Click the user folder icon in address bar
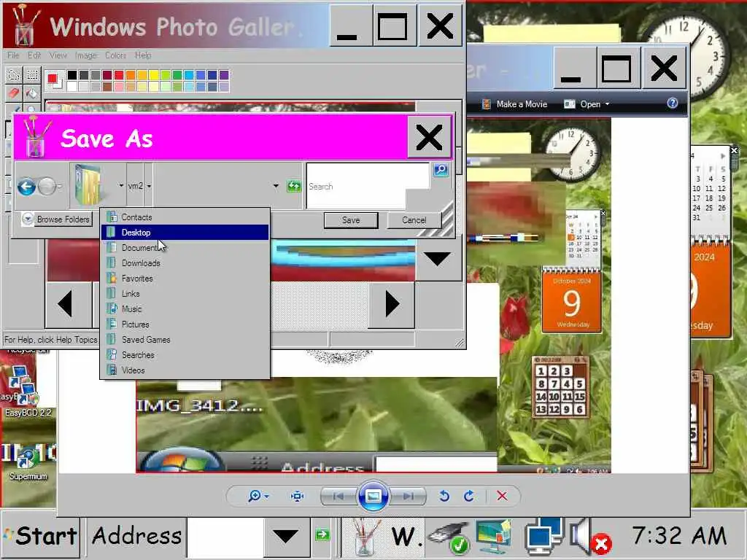747x560 pixels. pos(88,184)
